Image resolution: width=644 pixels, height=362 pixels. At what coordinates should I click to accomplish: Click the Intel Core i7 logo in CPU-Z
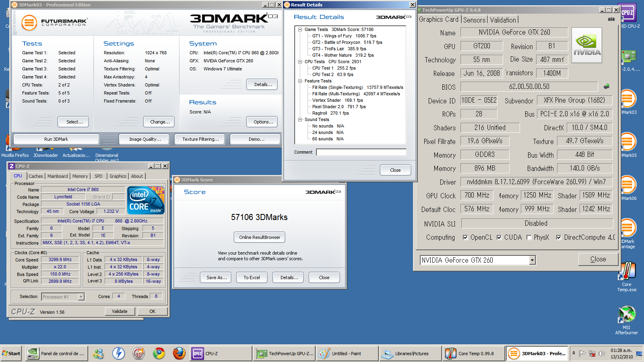[x=146, y=200]
